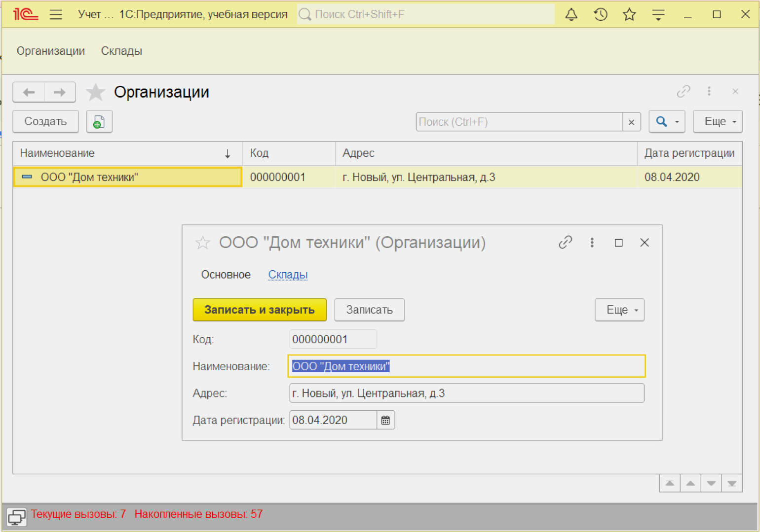This screenshot has height=532, width=760.
Task: Get link to the dialog form
Action: click(x=565, y=243)
